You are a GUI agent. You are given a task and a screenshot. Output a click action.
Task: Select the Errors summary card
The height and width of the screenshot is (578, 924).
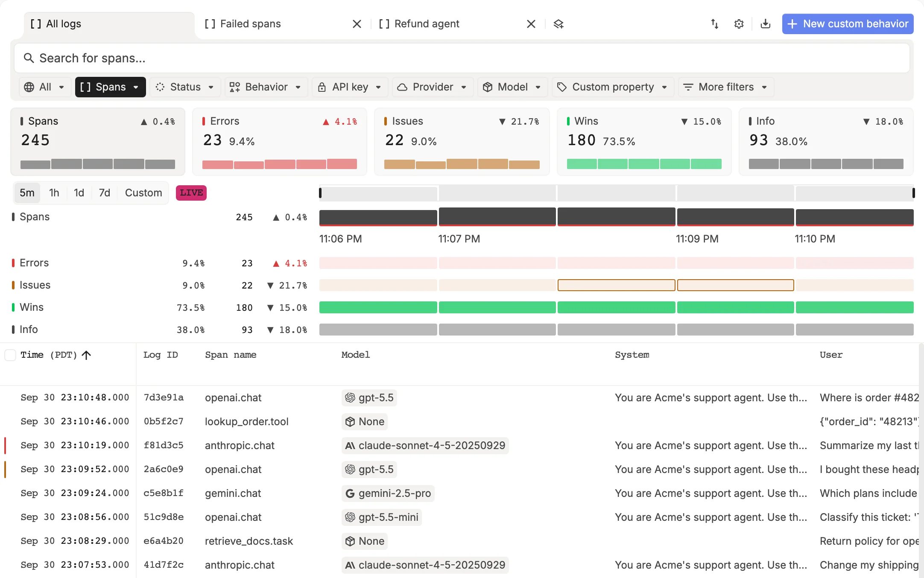click(x=280, y=141)
